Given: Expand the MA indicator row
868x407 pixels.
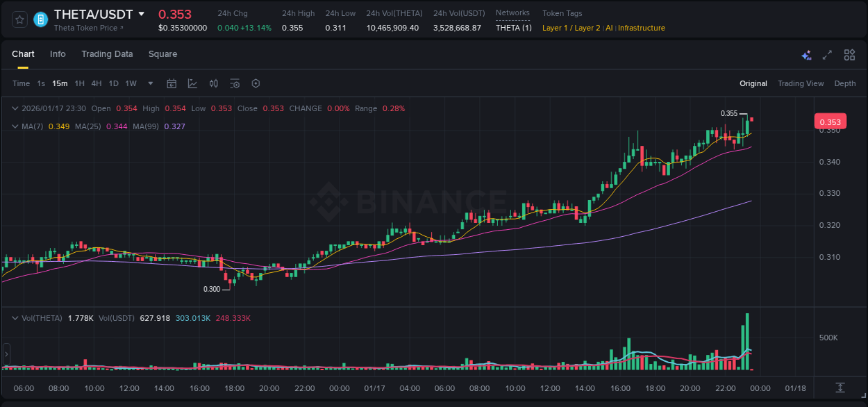Looking at the screenshot, I should tap(14, 126).
